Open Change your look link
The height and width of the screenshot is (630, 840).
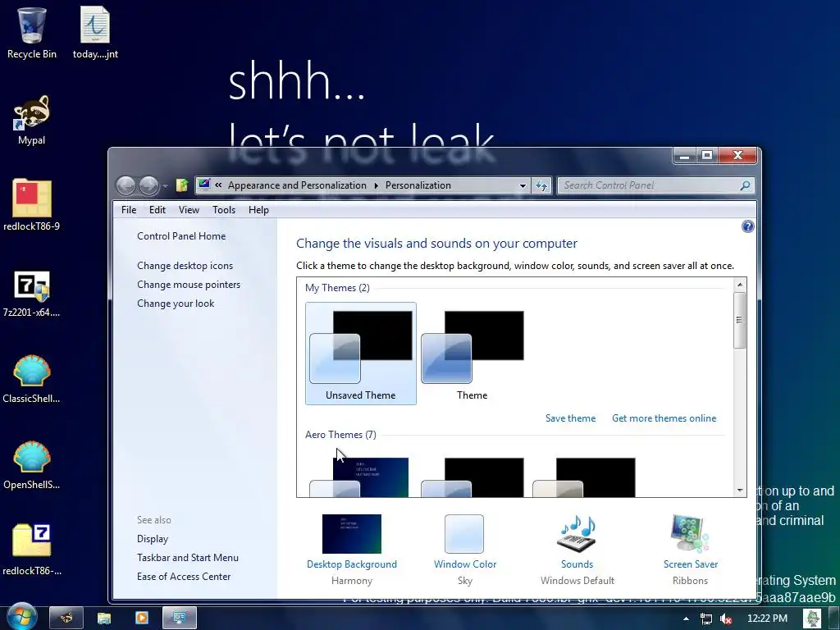[176, 304]
